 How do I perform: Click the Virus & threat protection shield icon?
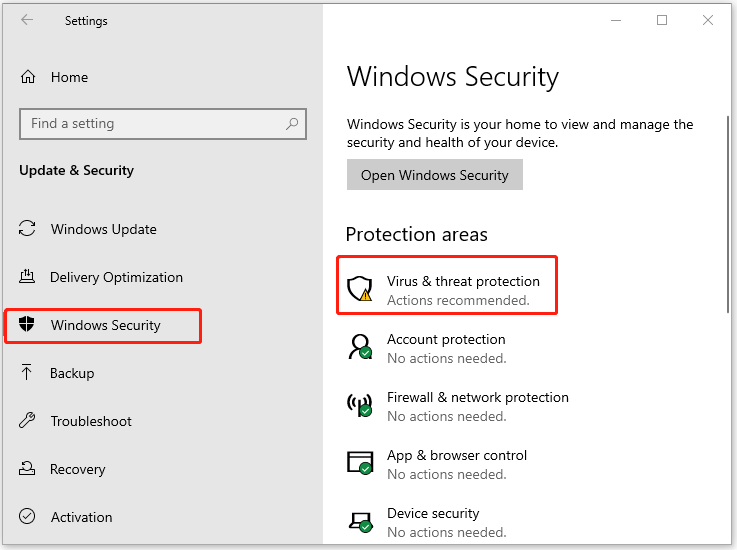[x=359, y=289]
